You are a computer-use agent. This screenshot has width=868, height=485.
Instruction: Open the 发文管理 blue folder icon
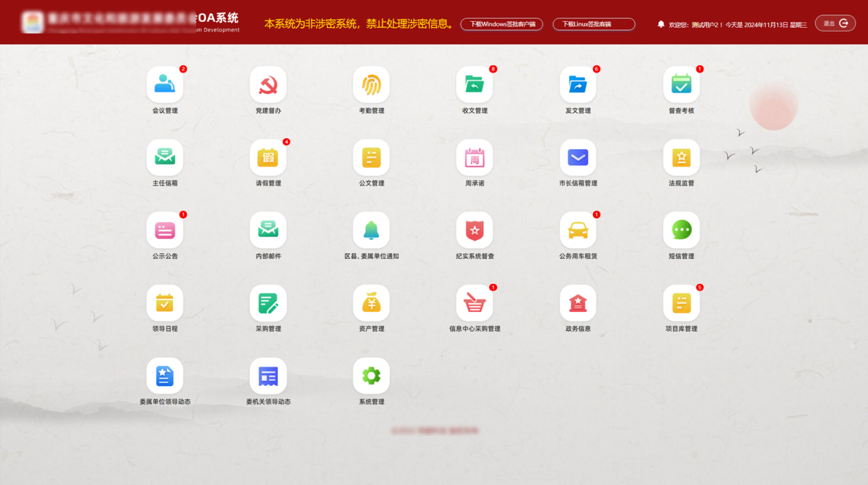click(578, 85)
